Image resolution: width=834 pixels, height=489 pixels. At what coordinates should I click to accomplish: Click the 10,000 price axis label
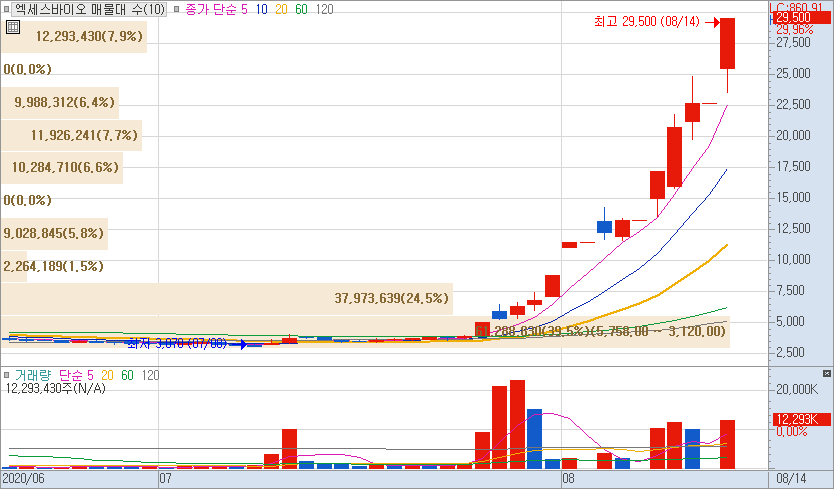click(x=793, y=259)
